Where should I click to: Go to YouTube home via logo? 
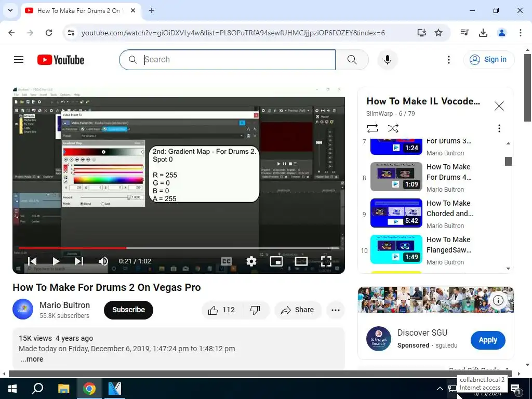pyautogui.click(x=61, y=60)
